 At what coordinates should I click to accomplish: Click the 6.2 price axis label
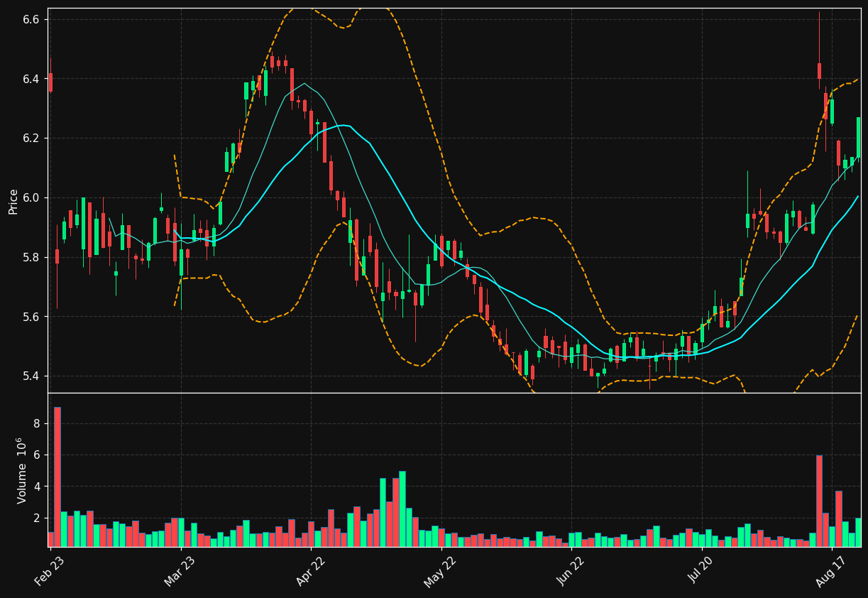(32, 138)
